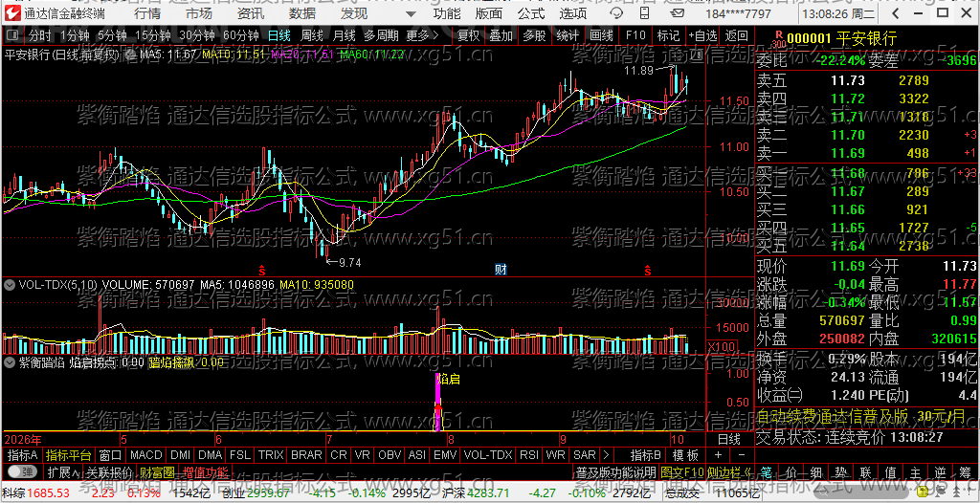
Task: Click the round icon beside 平安银行 chart title
Action: (x=130, y=55)
